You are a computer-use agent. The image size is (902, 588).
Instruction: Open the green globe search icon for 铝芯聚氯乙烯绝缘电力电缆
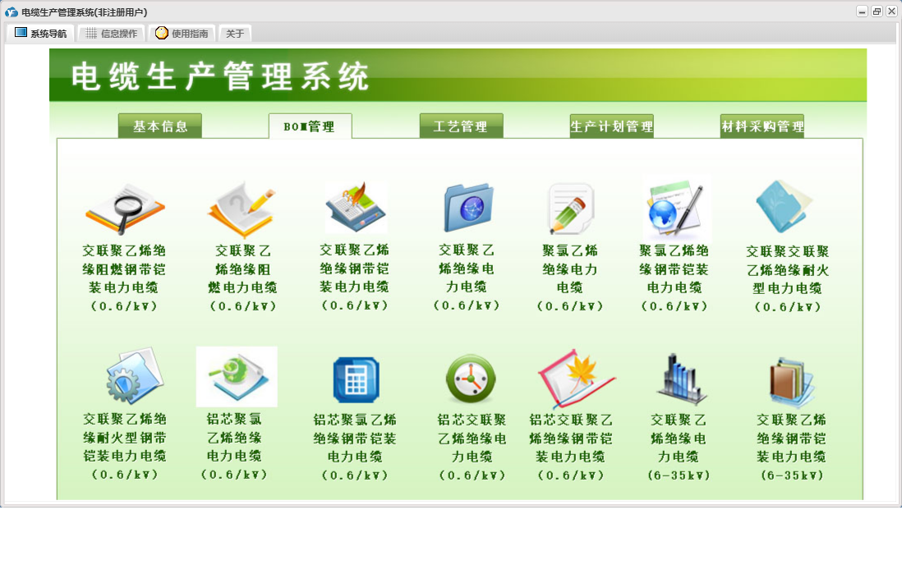point(237,376)
